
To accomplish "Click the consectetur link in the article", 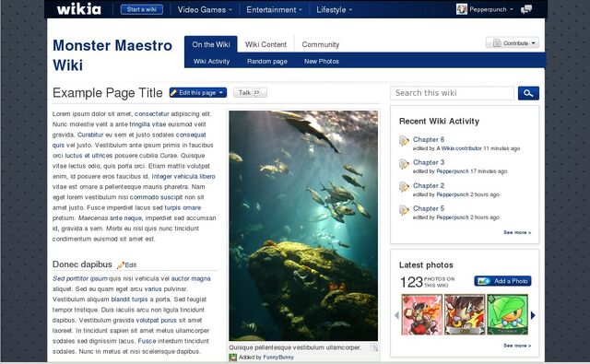I will point(151,114).
